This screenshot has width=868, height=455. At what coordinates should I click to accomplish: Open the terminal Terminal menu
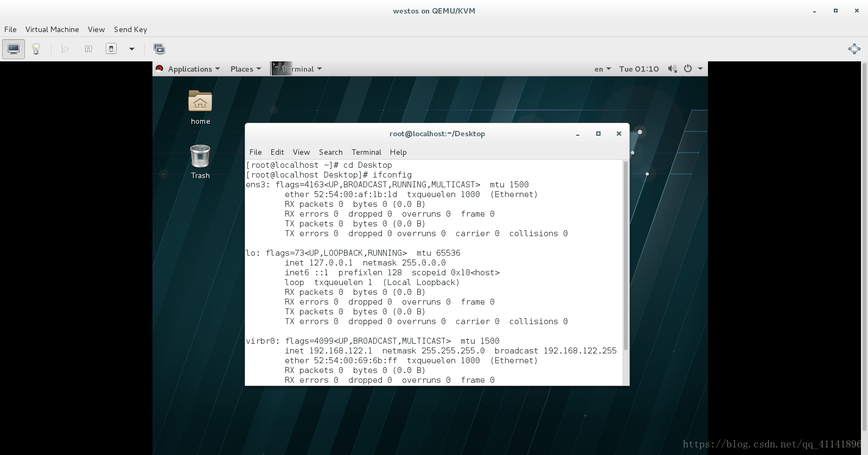366,152
